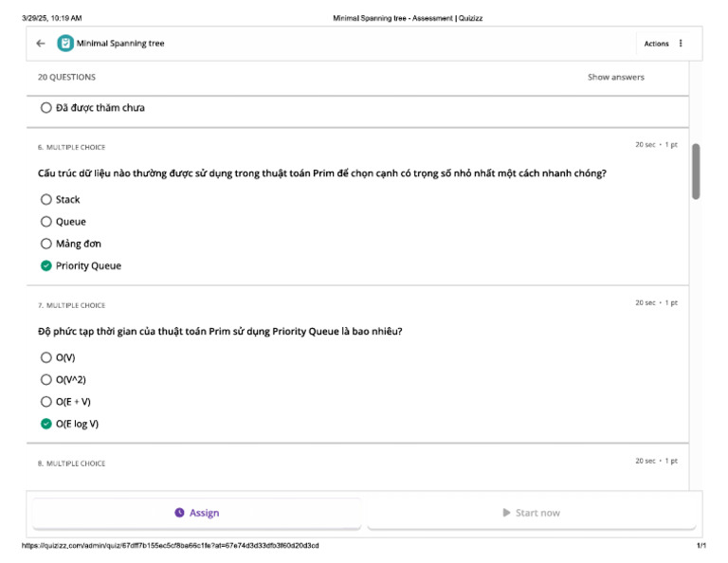Click the vertical scrollbar thumb
The width and height of the screenshot is (728, 563).
click(x=696, y=171)
